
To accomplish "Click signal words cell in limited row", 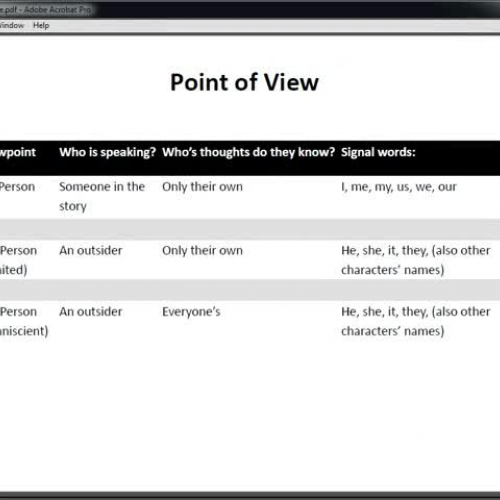I will pyautogui.click(x=416, y=260).
